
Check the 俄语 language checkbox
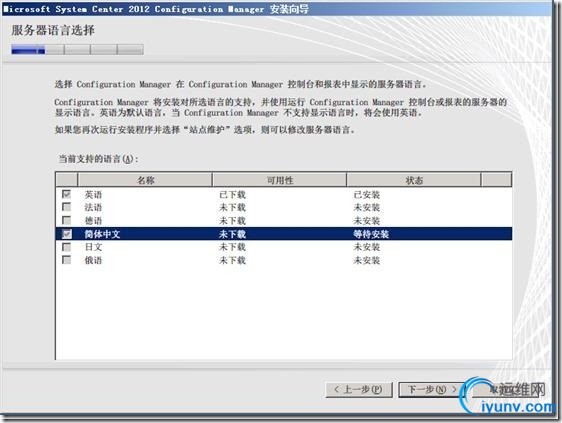pyautogui.click(x=66, y=260)
